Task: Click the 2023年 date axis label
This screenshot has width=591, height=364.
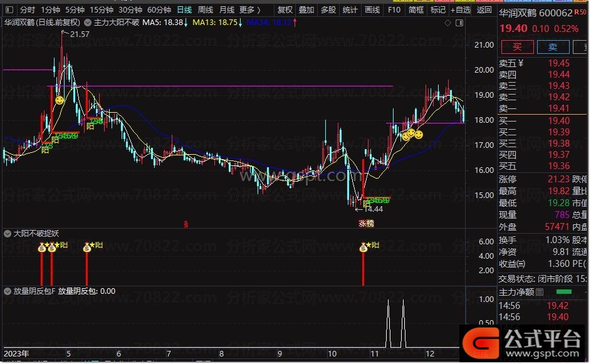Action: point(16,354)
